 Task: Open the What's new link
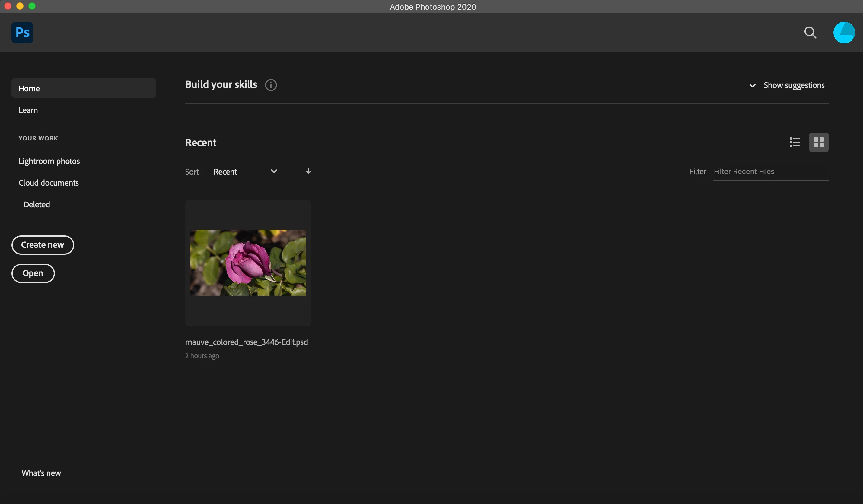[x=41, y=473]
